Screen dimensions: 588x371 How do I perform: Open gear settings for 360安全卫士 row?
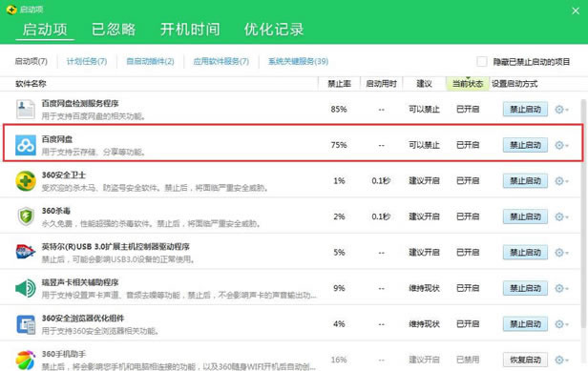click(561, 180)
